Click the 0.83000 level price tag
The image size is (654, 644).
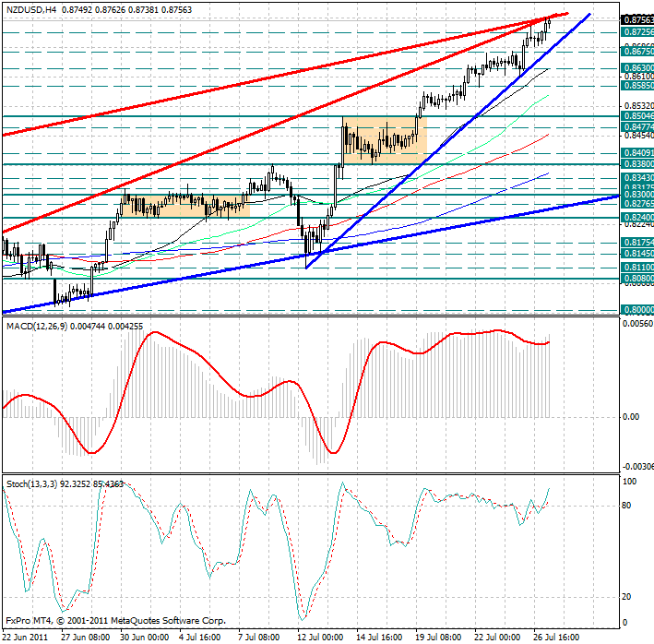coord(637,195)
